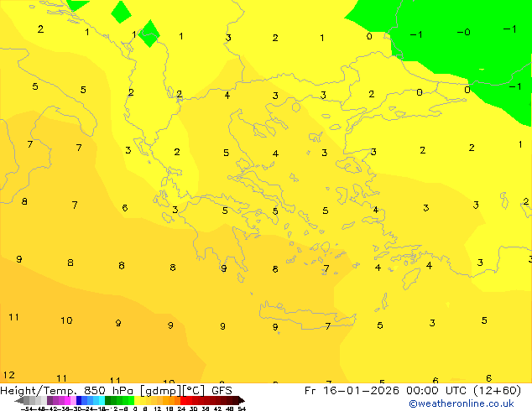532x411 pixels.
Task: Click the "-0" temperature value on the map
Action: click(x=463, y=32)
